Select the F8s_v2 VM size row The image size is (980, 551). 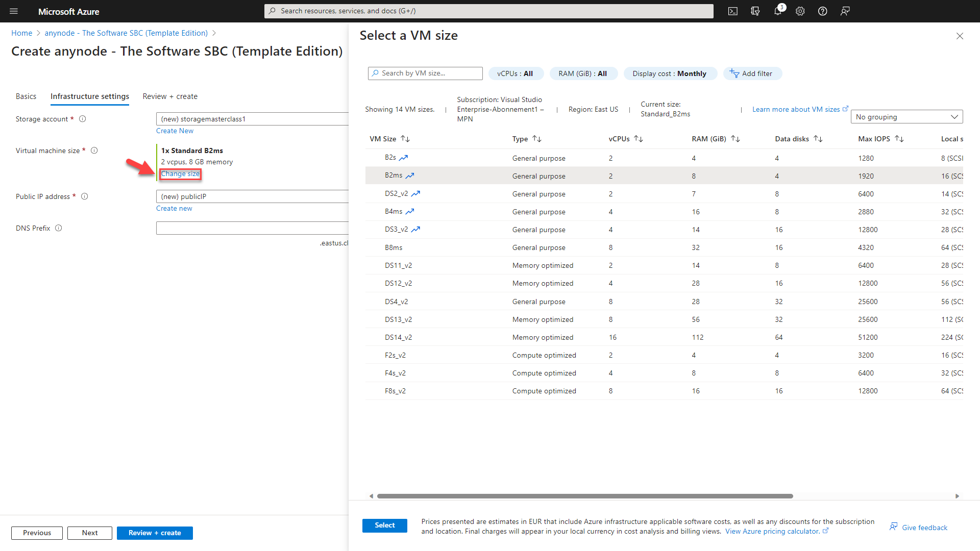pyautogui.click(x=664, y=391)
